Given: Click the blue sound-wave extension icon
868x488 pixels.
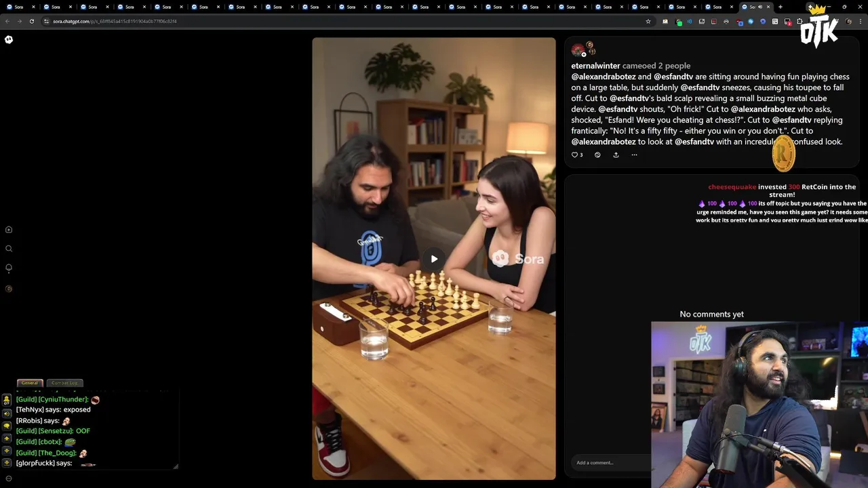Looking at the screenshot, I should pos(690,21).
